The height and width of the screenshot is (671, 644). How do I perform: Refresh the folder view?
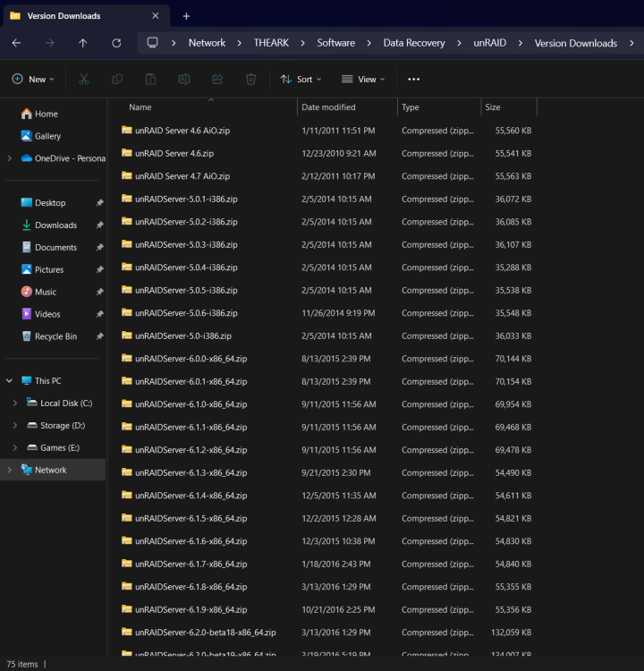(x=116, y=43)
